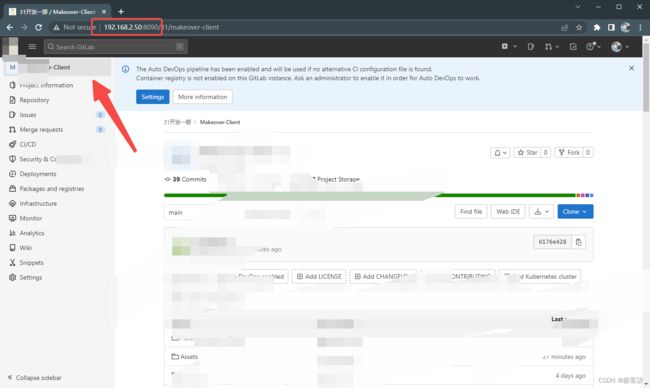The image size is (650, 388).
Task: Open Infrastructure in sidebar
Action: 38,204
